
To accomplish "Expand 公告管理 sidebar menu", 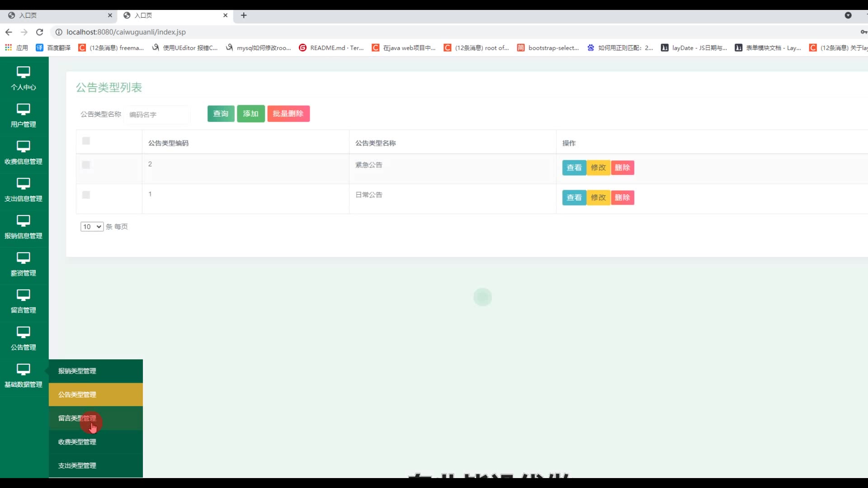I will tap(23, 338).
